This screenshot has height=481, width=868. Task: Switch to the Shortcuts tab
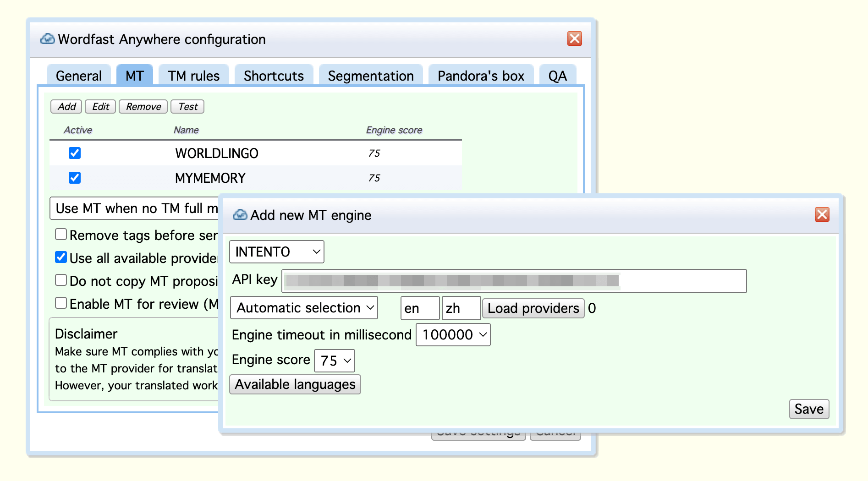(x=274, y=76)
